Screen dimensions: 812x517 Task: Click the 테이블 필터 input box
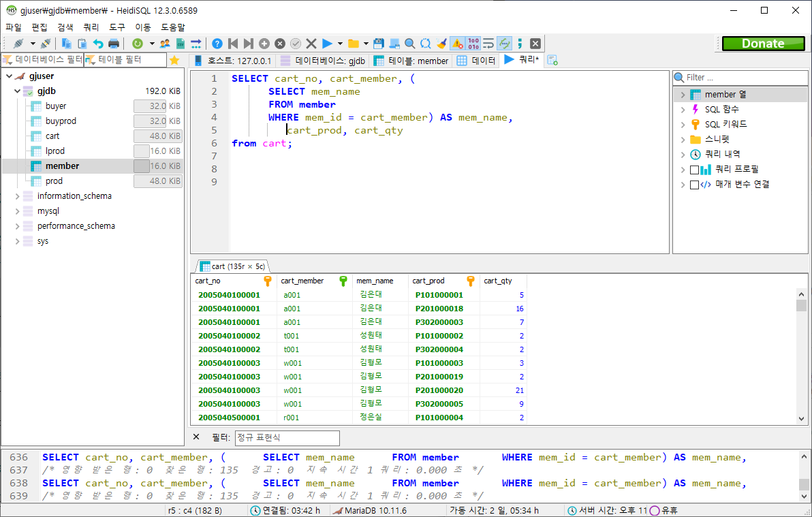point(126,60)
